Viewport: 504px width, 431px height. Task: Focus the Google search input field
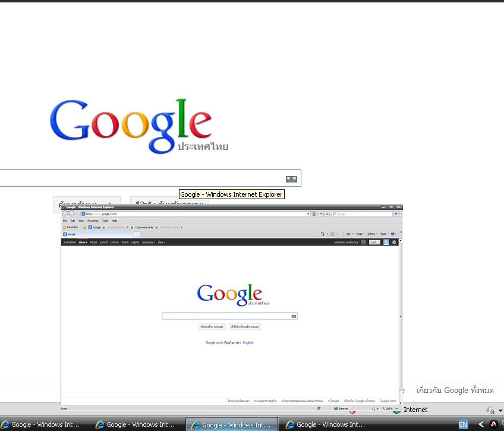point(150,178)
